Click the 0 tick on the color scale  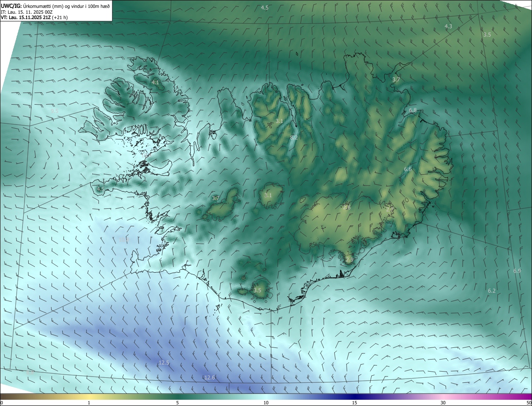point(2,403)
